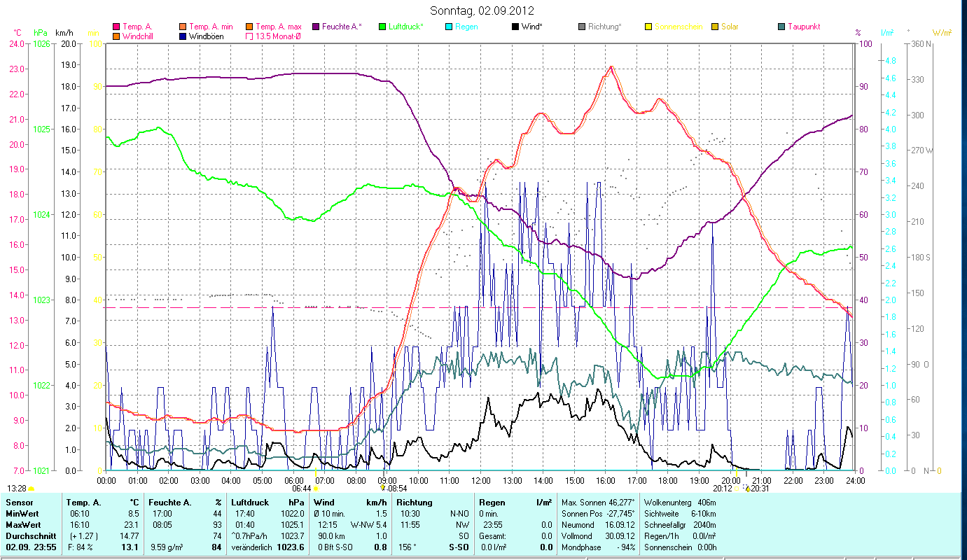Click the bold S-SO direction value
This screenshot has height=560, width=967.
458,547
